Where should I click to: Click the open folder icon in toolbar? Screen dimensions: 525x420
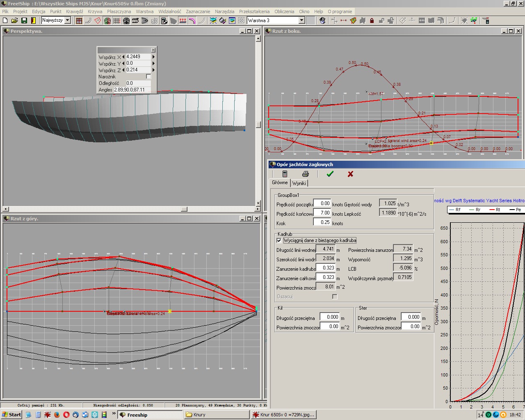tap(15, 21)
